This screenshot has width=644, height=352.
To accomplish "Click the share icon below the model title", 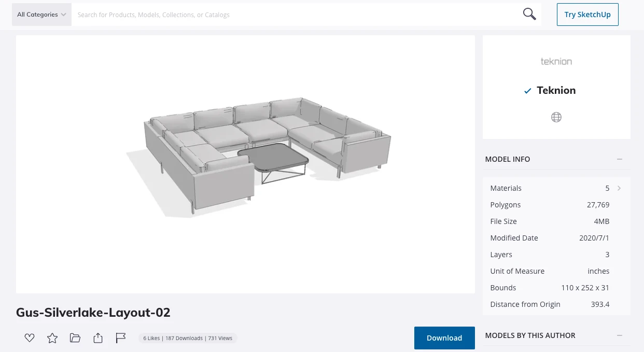I will 98,338.
